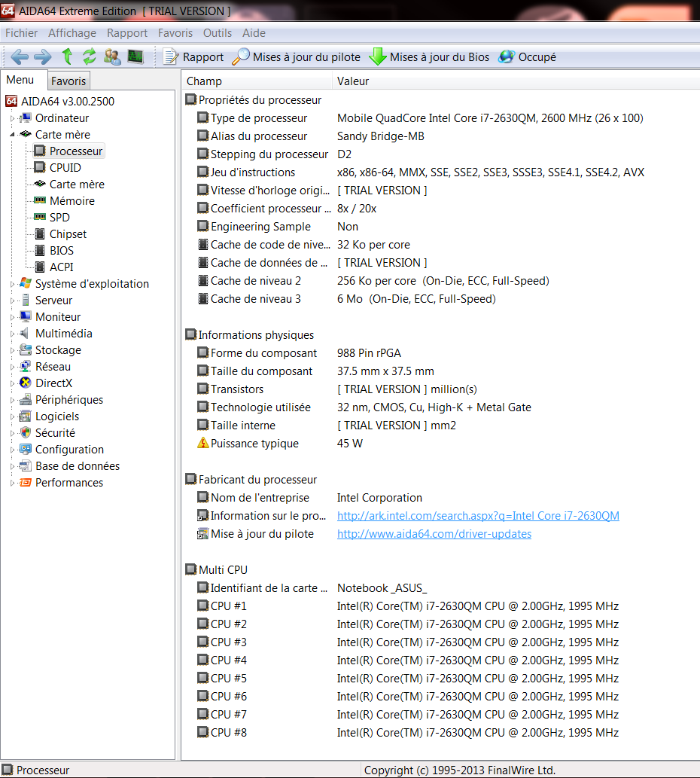Click the Occupé globe toolbar item
The image size is (700, 778).
(x=528, y=57)
